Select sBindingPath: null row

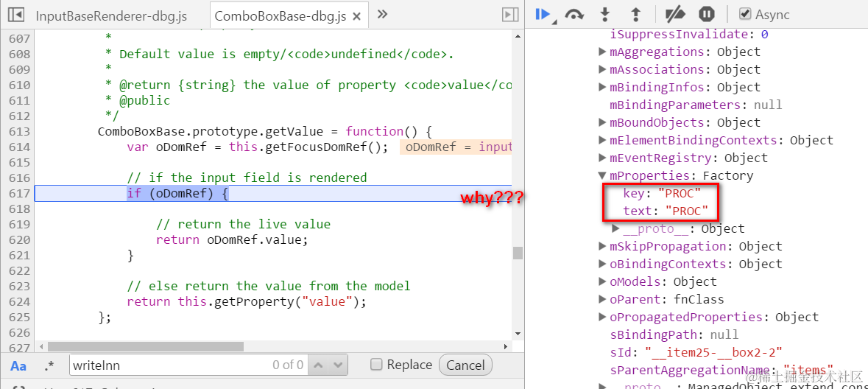click(x=674, y=334)
